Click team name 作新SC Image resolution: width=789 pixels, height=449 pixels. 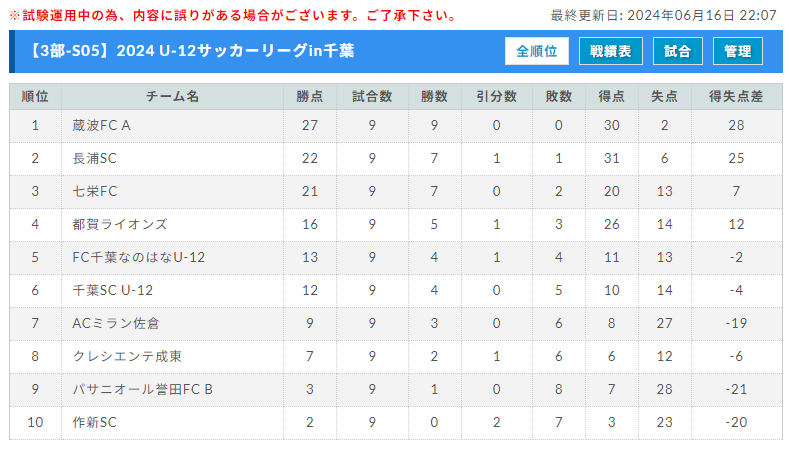(x=94, y=422)
